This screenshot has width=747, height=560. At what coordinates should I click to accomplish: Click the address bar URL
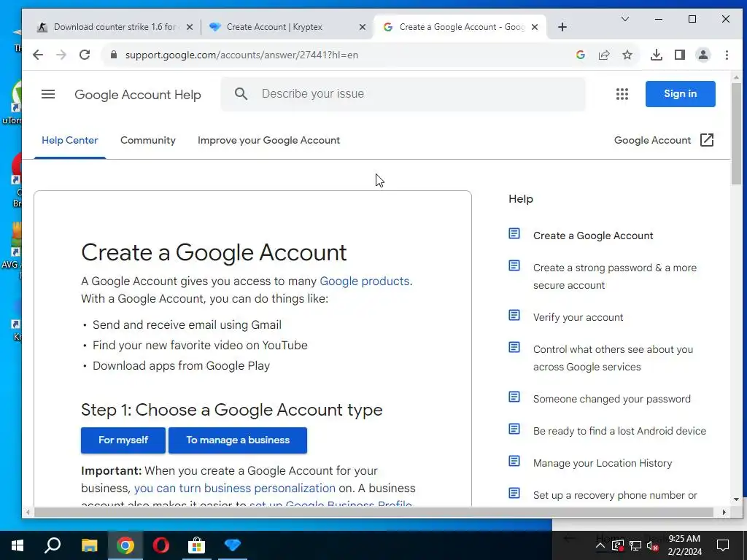[x=241, y=55]
